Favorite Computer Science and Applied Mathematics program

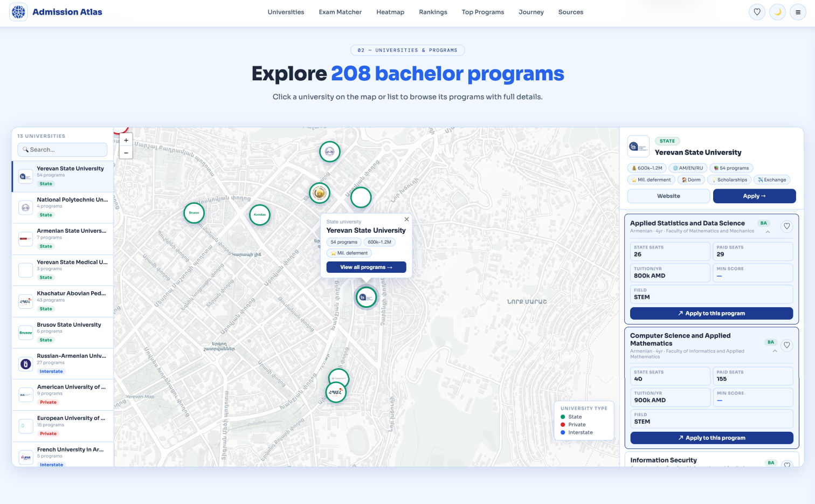(786, 345)
